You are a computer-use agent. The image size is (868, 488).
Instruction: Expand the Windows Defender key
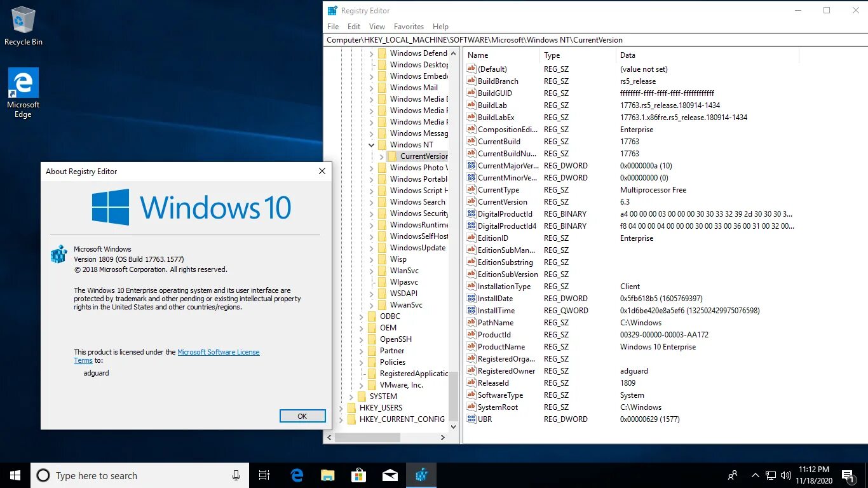[372, 53]
